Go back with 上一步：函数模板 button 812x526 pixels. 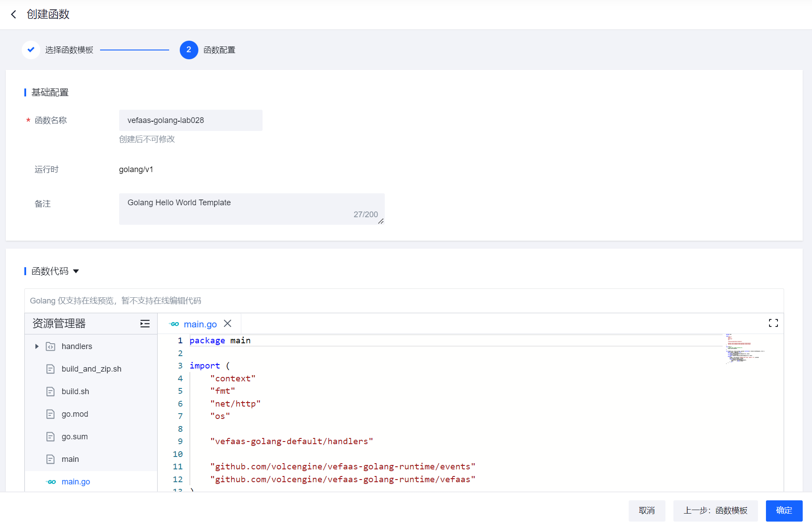point(715,511)
